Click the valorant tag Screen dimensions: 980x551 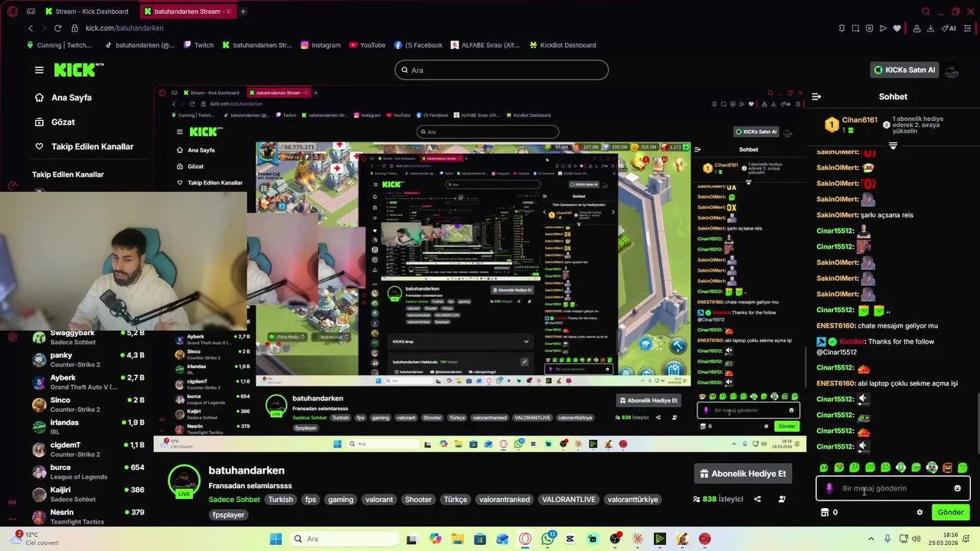379,500
